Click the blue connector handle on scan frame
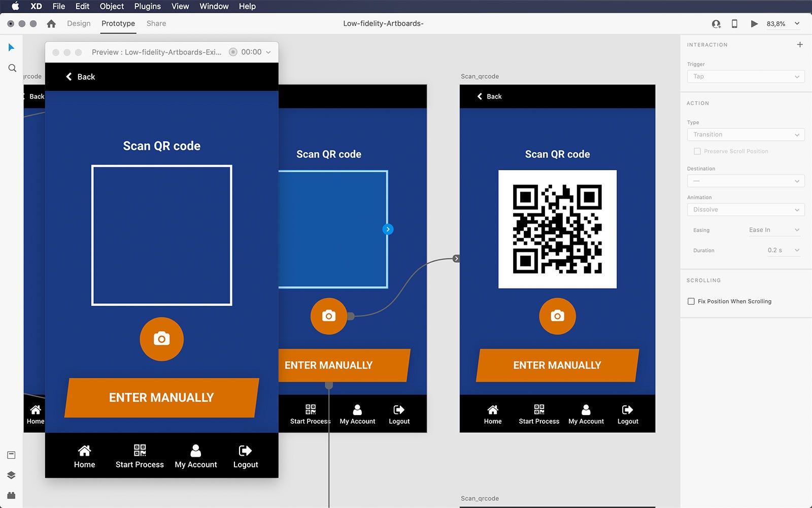 click(388, 229)
